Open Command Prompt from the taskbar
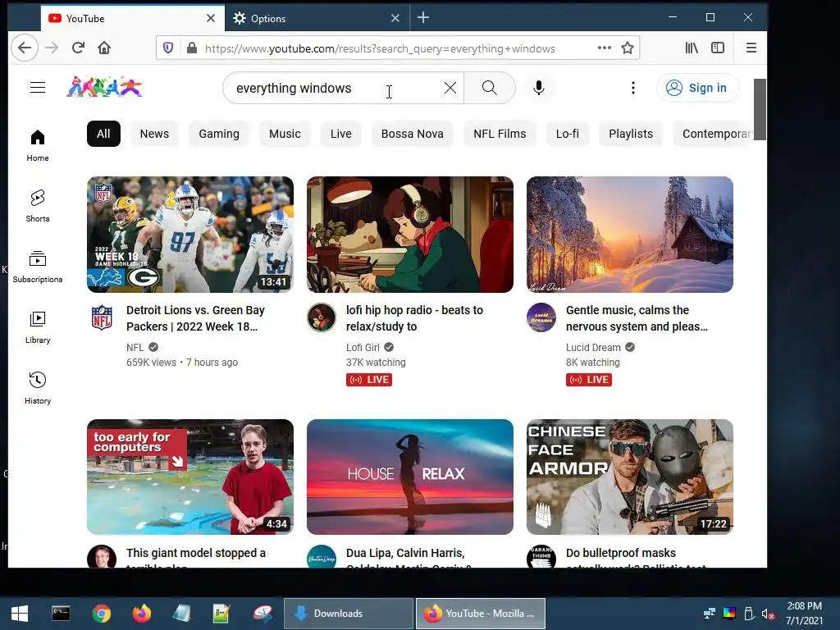840x630 pixels. (x=61, y=614)
